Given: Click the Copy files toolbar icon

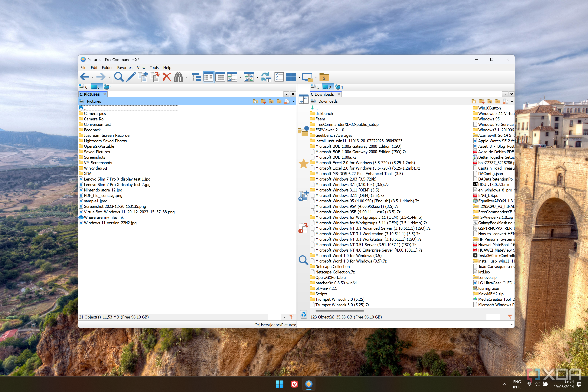Looking at the screenshot, I should pyautogui.click(x=143, y=77).
